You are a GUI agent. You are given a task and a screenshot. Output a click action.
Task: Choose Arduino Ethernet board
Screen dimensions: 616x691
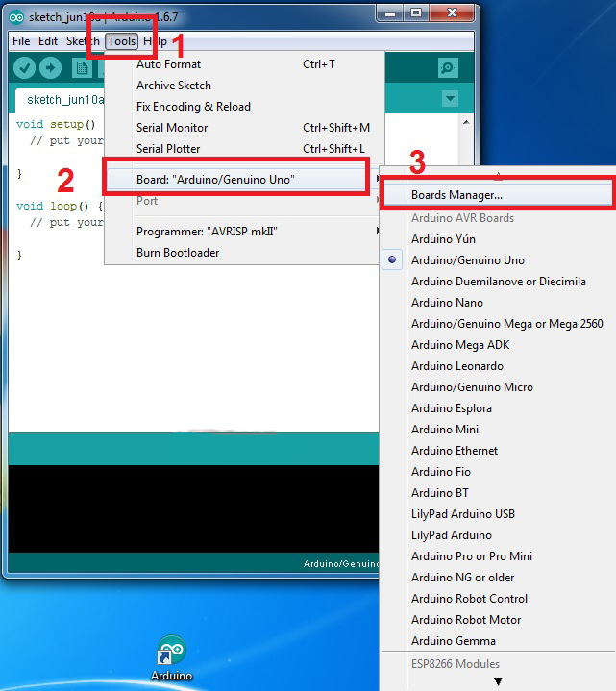click(498, 451)
